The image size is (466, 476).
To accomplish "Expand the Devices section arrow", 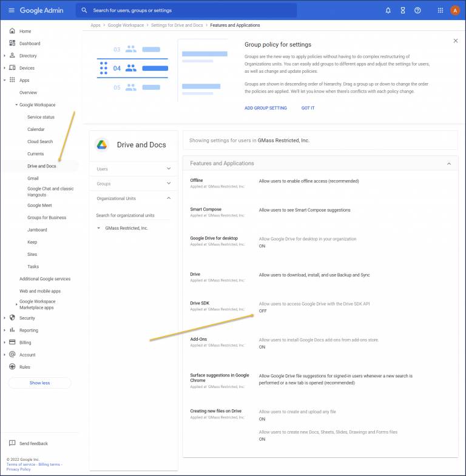I will pyautogui.click(x=5, y=68).
